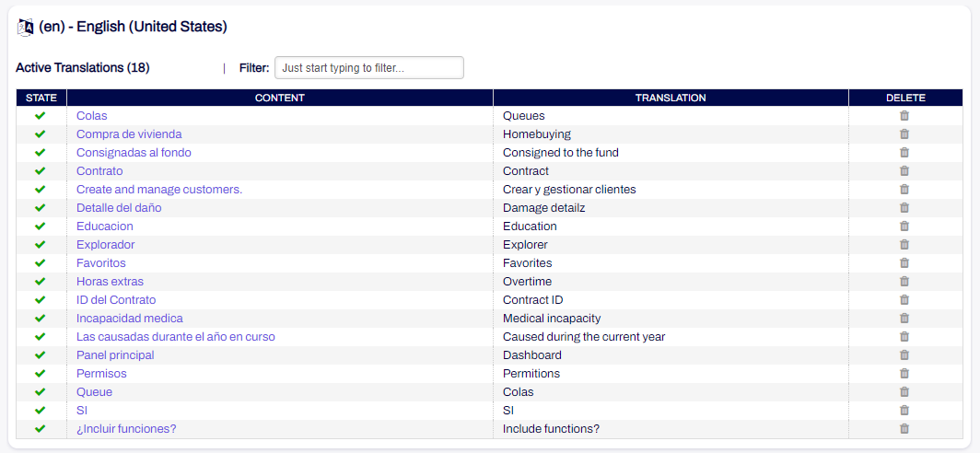Open the SI content link
Screen dimensions: 980x453
(x=82, y=411)
